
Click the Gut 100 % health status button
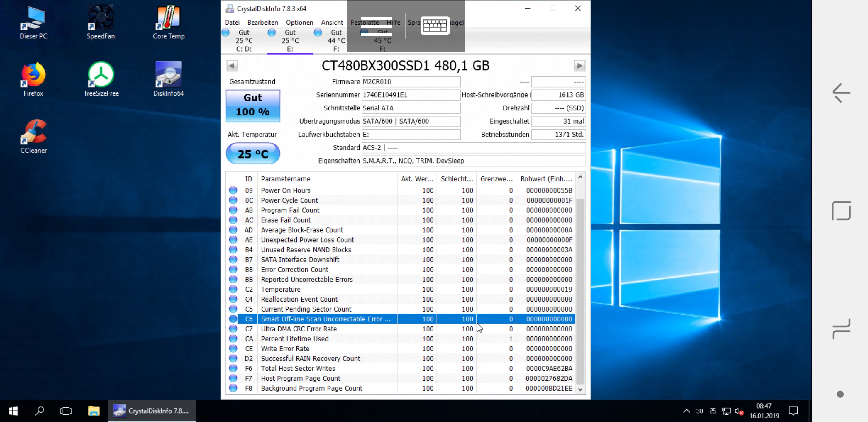point(253,105)
